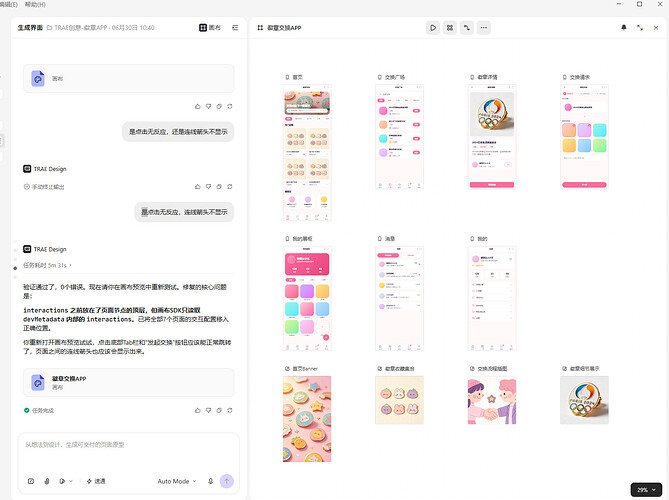
Task: Toggle connection lines icon in canvas toolbar
Action: point(467,28)
